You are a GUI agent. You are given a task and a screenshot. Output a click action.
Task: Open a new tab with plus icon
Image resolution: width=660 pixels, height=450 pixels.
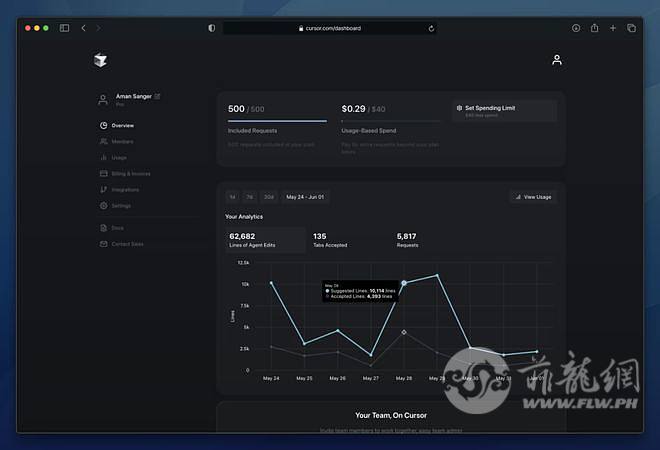[x=613, y=28]
